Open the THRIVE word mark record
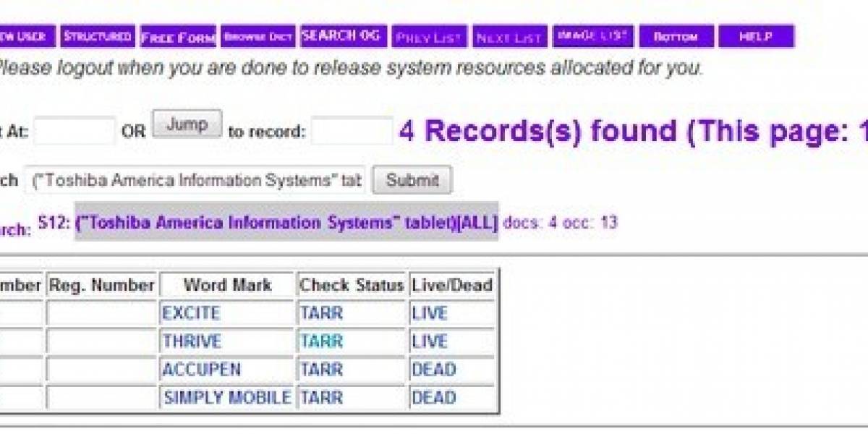The image size is (868, 434). [x=192, y=341]
